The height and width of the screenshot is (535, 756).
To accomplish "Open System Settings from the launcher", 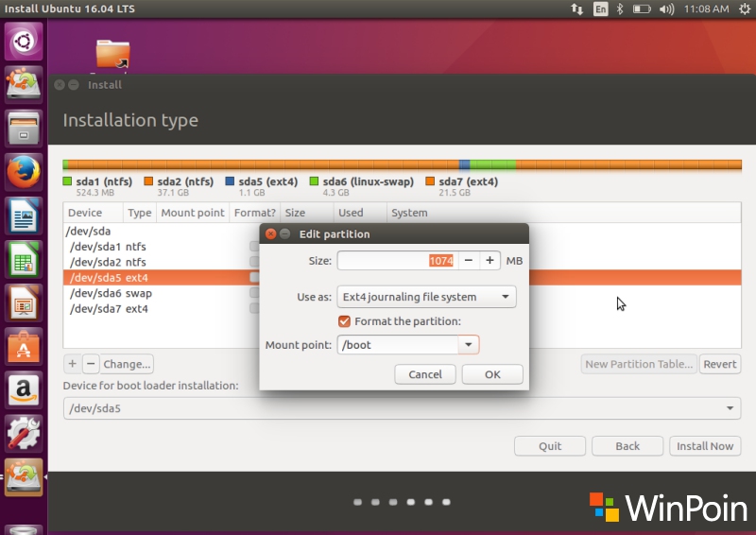I will tap(23, 433).
